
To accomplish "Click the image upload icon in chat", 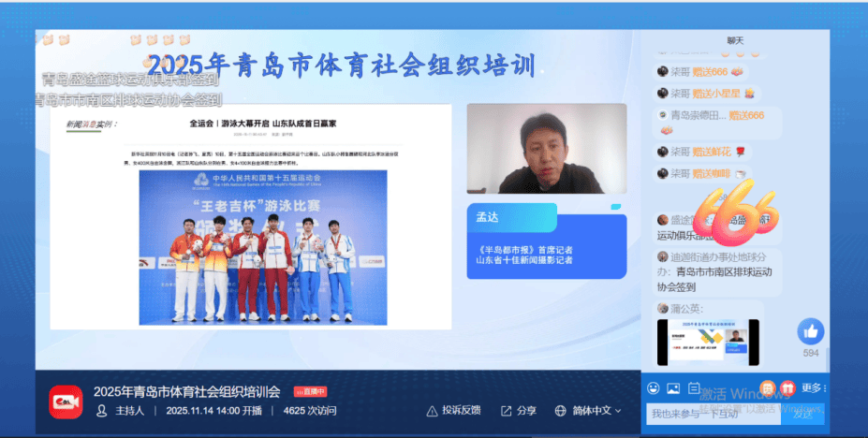I will click(673, 387).
